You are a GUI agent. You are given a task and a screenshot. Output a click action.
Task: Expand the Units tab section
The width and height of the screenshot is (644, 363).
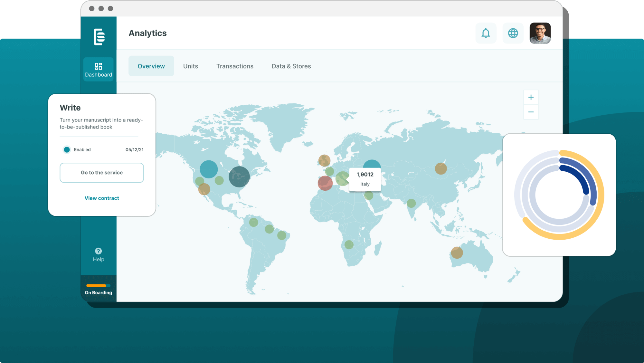click(x=191, y=65)
